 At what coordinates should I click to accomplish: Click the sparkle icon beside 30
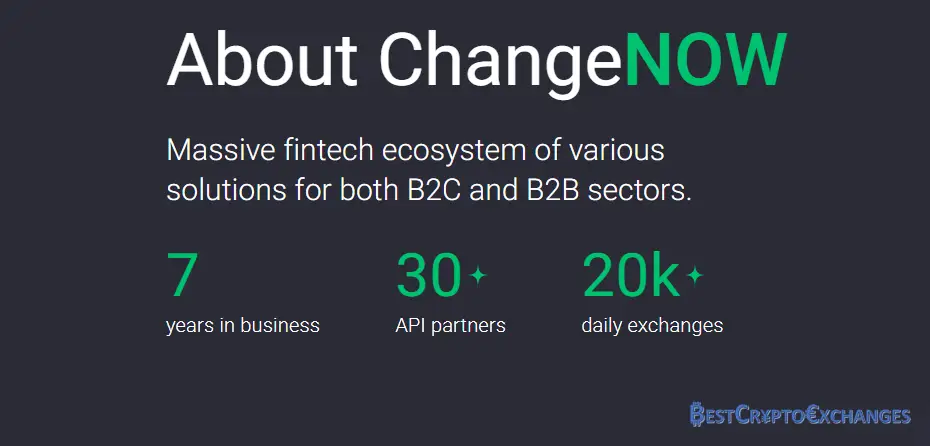click(477, 275)
